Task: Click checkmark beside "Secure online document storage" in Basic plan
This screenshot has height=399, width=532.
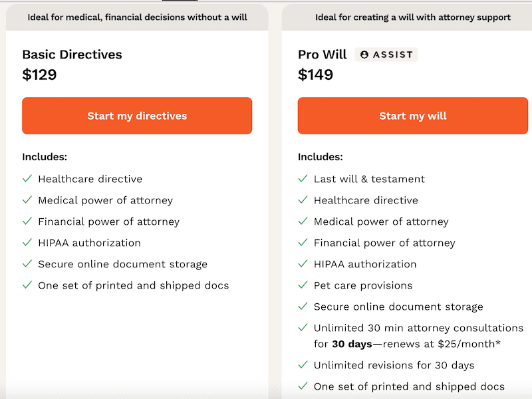Action: tap(27, 264)
